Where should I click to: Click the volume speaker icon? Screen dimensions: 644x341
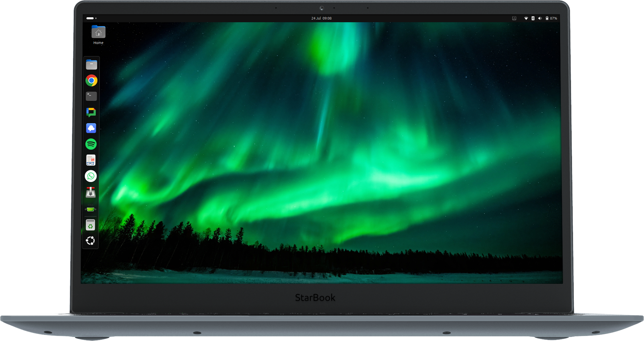tap(540, 18)
